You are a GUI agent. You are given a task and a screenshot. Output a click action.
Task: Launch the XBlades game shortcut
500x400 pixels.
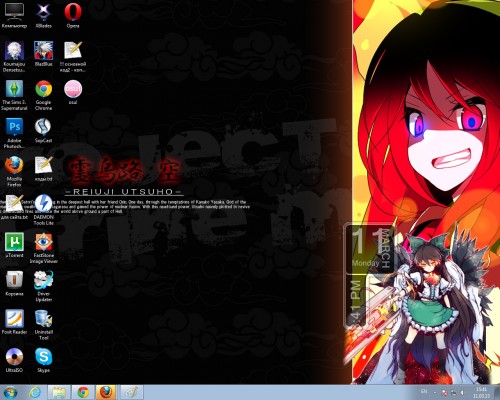click(x=43, y=15)
